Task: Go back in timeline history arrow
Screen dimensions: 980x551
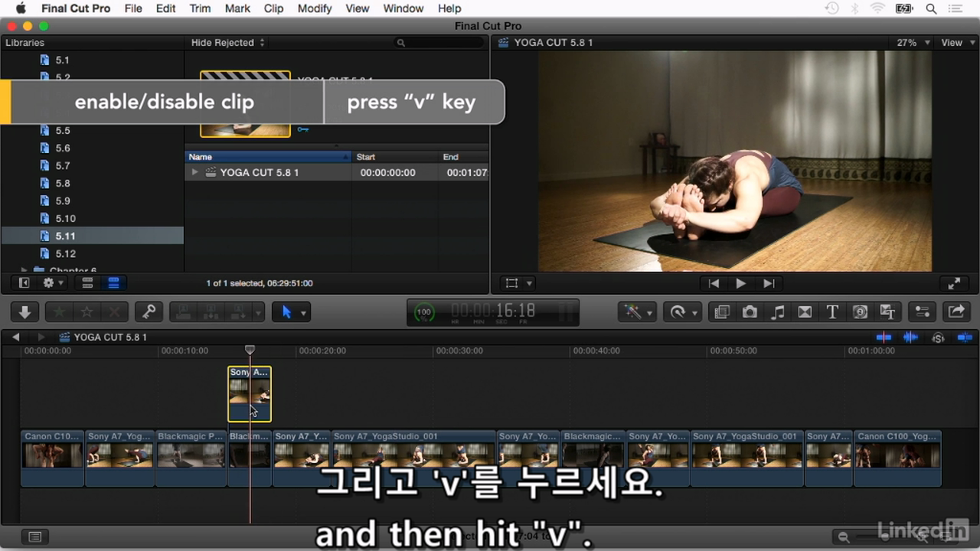Action: coord(15,337)
